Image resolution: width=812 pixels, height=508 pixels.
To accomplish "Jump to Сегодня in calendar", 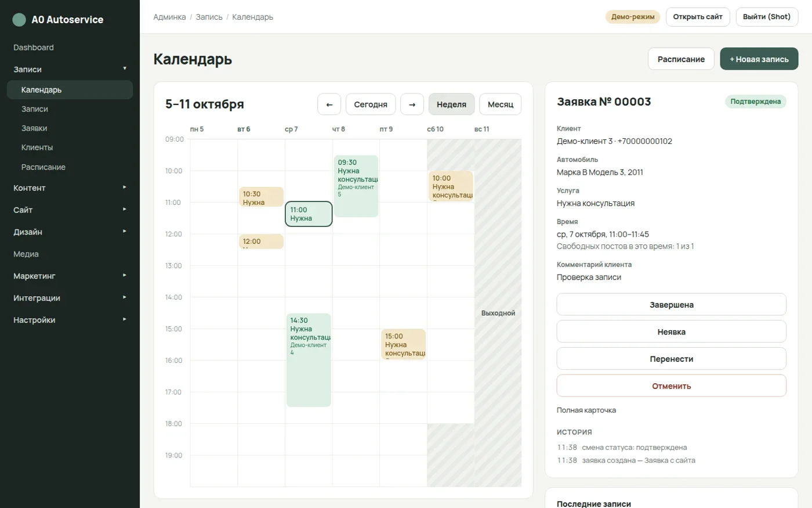I will tap(371, 105).
